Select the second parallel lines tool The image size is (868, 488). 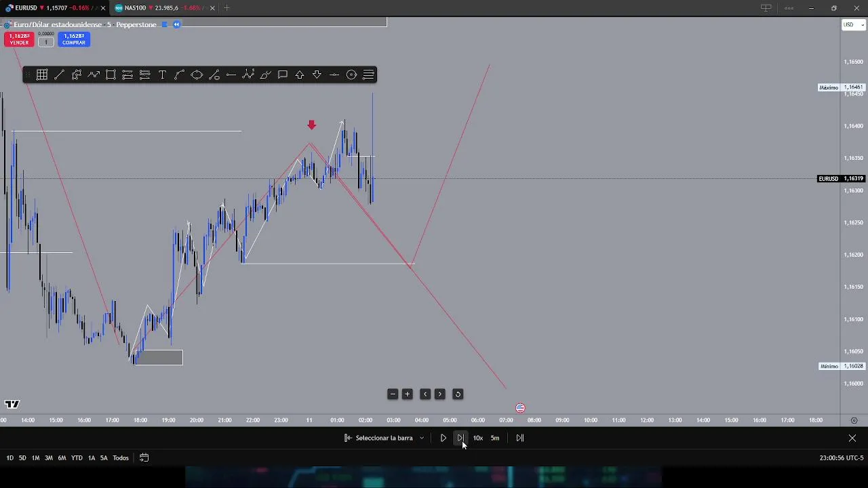(x=145, y=75)
